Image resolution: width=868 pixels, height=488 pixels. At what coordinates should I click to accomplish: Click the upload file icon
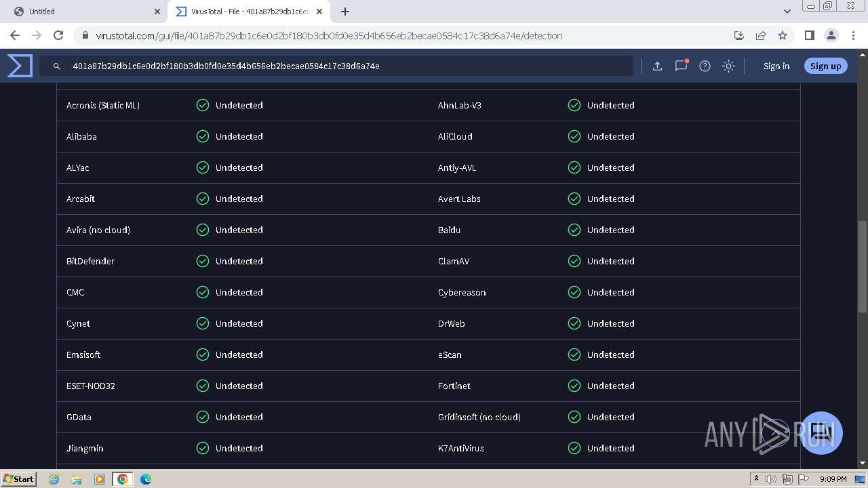point(657,66)
